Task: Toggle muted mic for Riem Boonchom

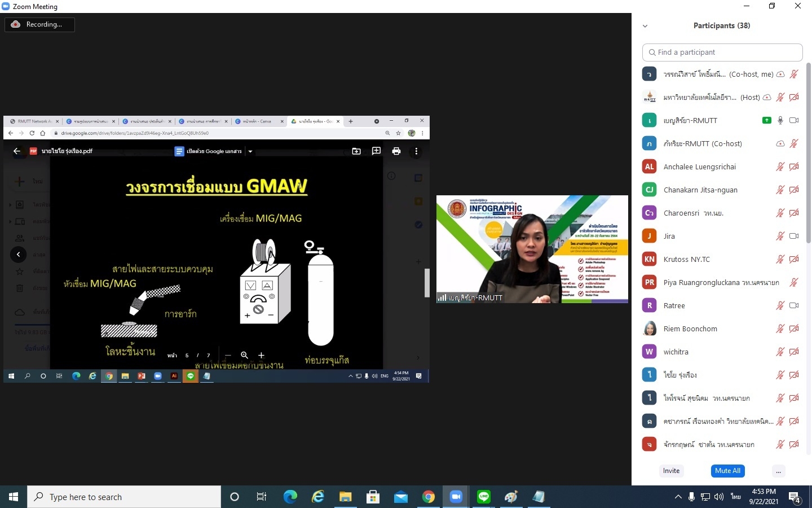Action: 780,329
